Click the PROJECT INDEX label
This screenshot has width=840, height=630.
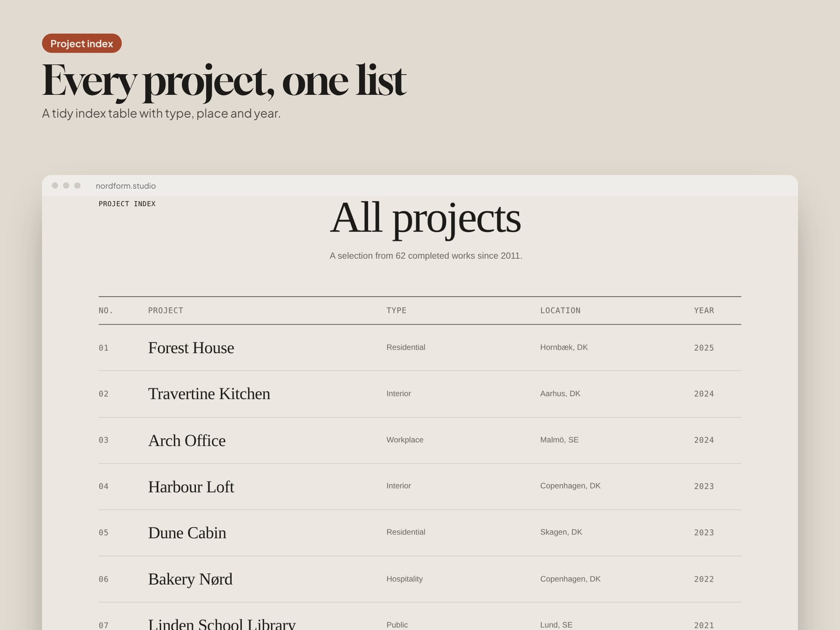(x=127, y=204)
